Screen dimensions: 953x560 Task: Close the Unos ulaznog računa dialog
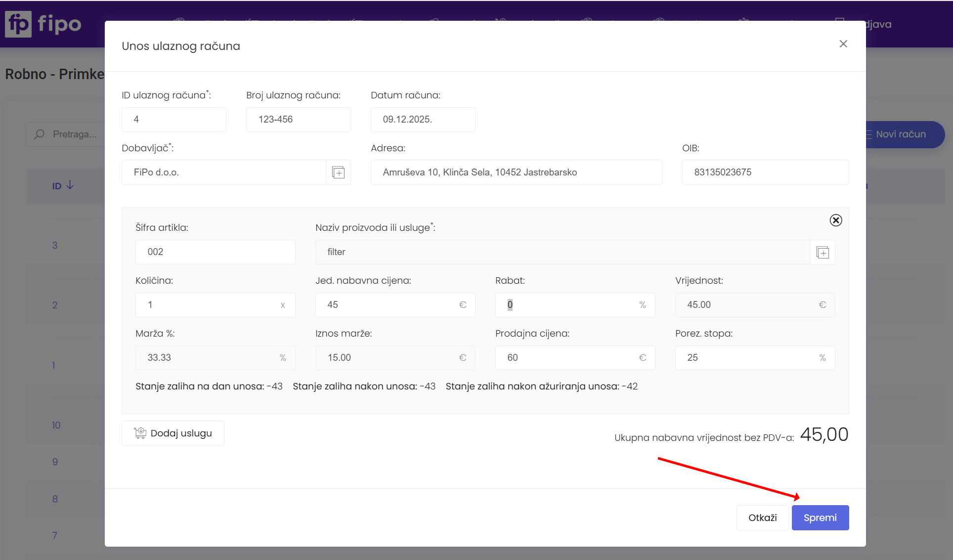[843, 44]
